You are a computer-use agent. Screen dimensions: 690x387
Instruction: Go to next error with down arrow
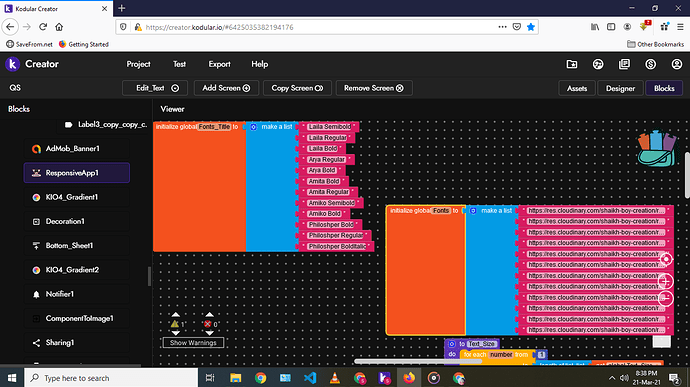coord(209,333)
